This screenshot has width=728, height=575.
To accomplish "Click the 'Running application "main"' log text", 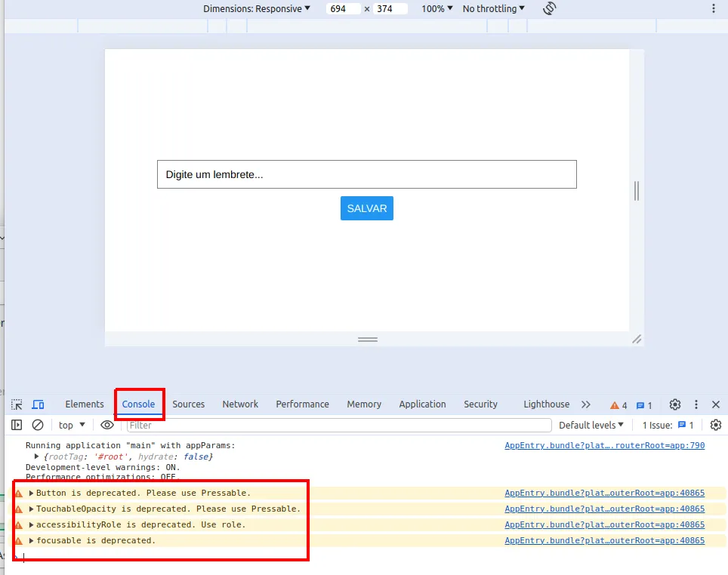I will 130,445.
